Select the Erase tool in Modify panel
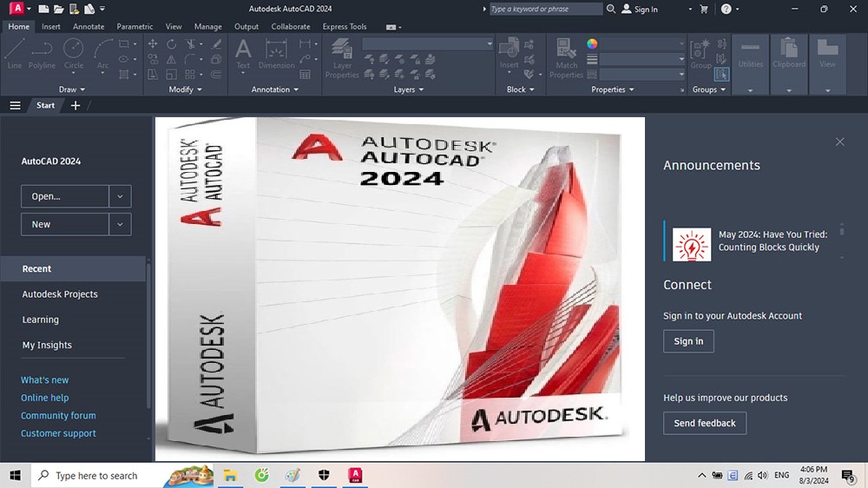The width and height of the screenshot is (868, 488). (216, 43)
